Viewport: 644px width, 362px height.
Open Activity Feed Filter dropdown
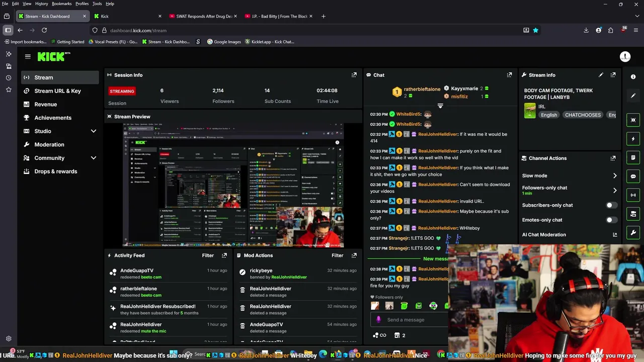(208, 255)
